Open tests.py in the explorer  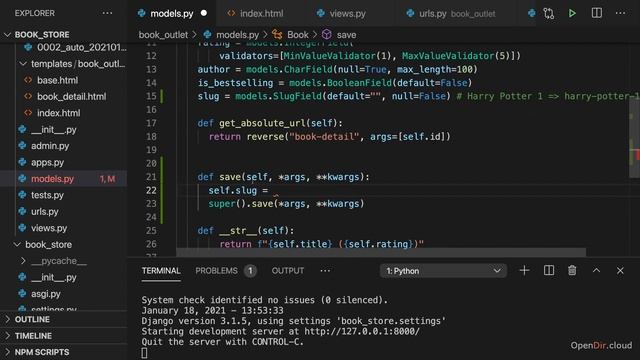(47, 195)
